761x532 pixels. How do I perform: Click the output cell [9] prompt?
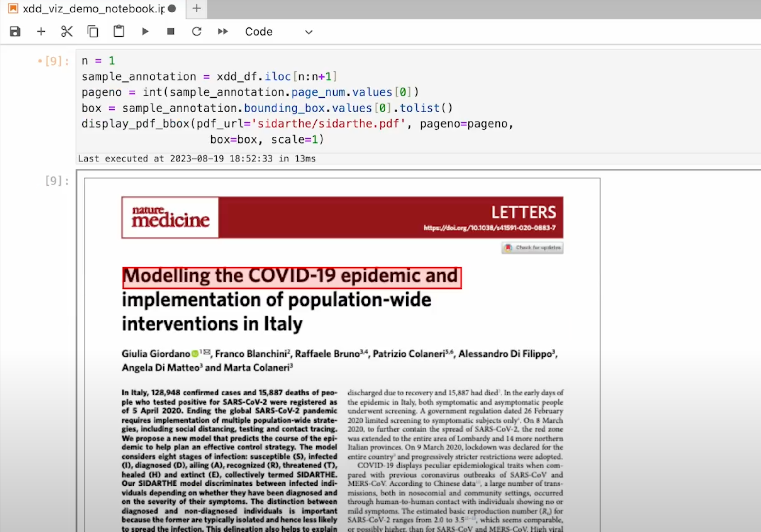pos(57,181)
